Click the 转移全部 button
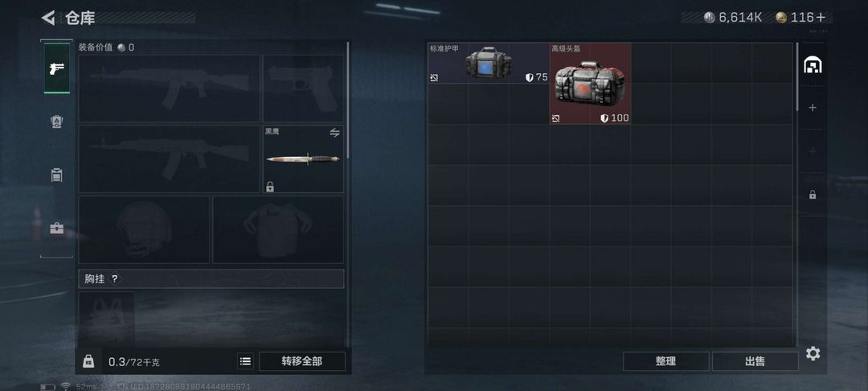Viewport: 868px width, 391px height. pos(301,362)
